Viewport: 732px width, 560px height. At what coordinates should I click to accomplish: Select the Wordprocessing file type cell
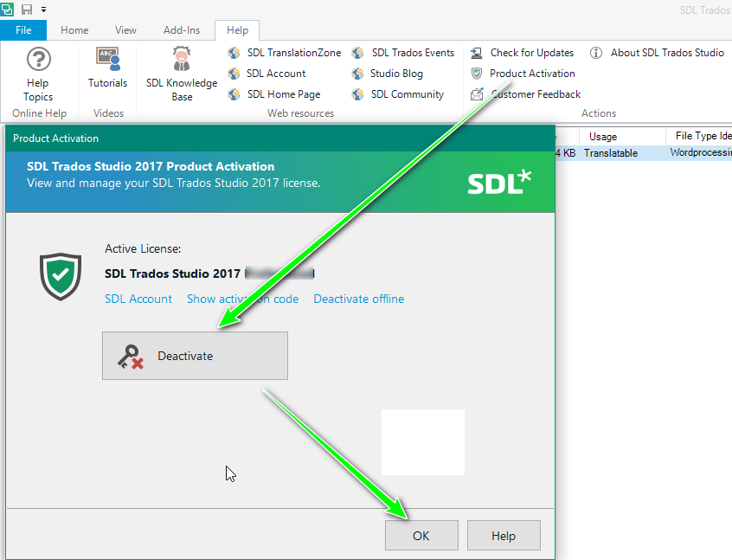click(x=700, y=152)
